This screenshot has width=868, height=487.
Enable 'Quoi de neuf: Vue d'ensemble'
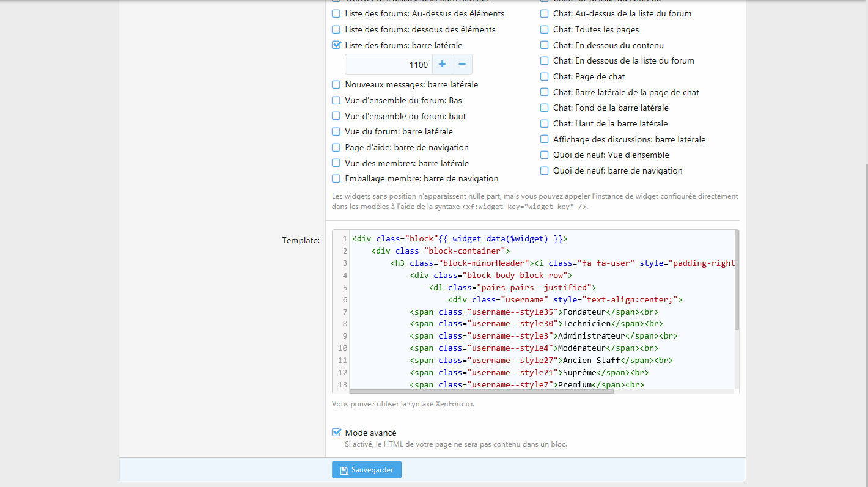pyautogui.click(x=545, y=155)
